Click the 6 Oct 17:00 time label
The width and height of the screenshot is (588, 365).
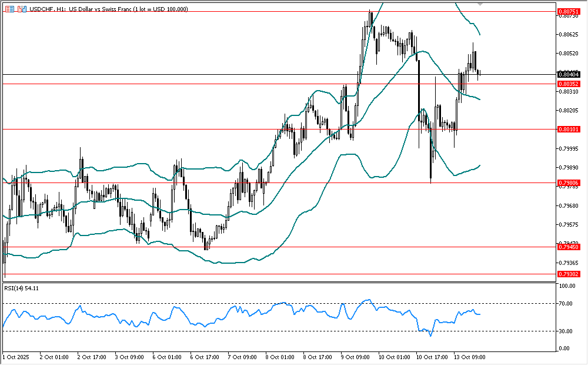(205, 357)
